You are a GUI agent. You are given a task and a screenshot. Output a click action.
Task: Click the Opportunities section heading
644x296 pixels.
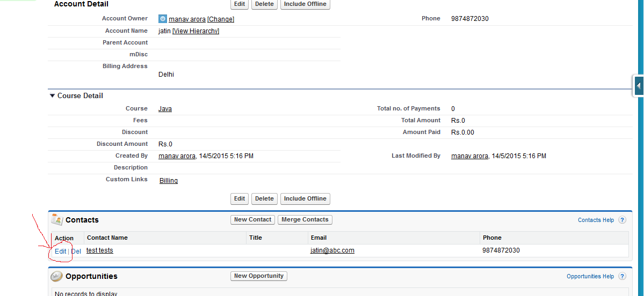point(92,276)
